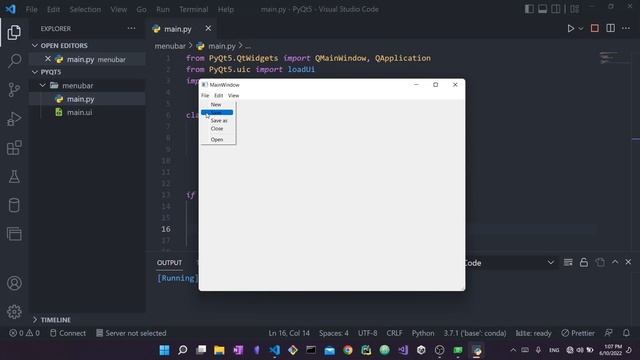Viewport: 640px width, 360px height.
Task: Click the menubar breadcrumb folder
Action: [x=170, y=46]
